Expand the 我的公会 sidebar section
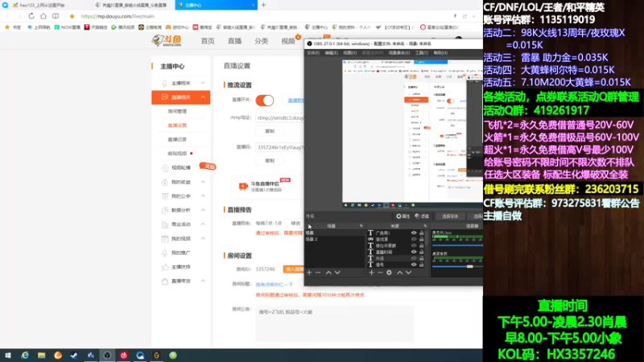Viewport: 644px width, 362px height. click(x=203, y=196)
